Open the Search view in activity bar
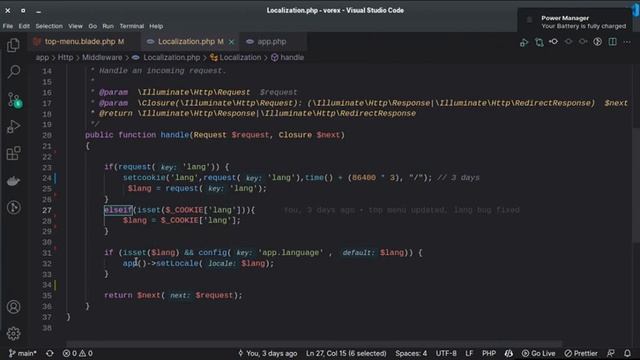 (13, 72)
